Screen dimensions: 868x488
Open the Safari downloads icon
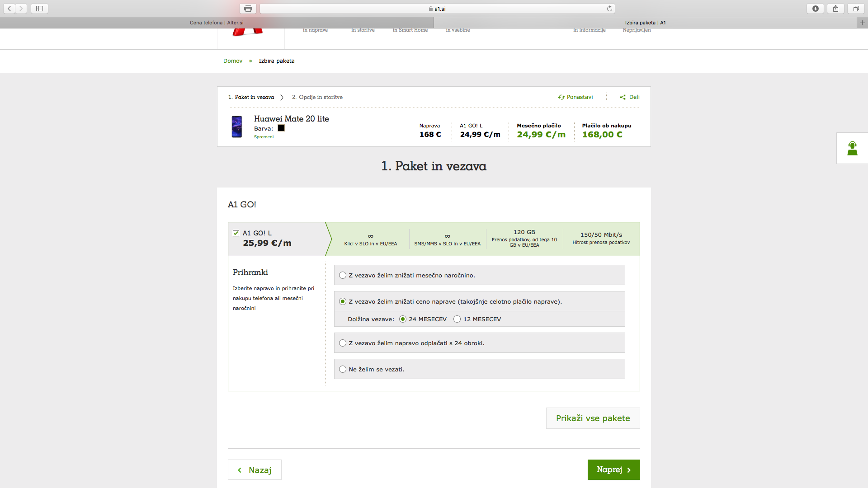(816, 9)
